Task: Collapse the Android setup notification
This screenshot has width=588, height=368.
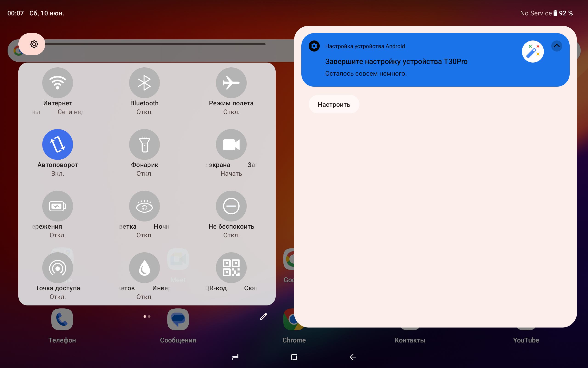Action: click(x=557, y=46)
